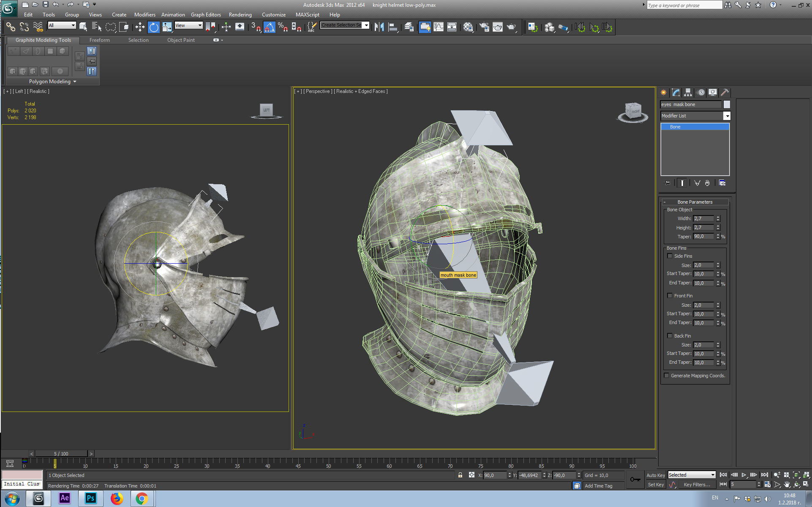
Task: Increase the bone Width spinner
Action: click(x=718, y=217)
